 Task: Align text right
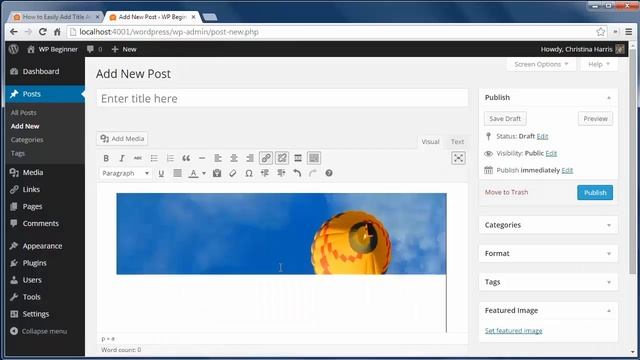point(250,158)
